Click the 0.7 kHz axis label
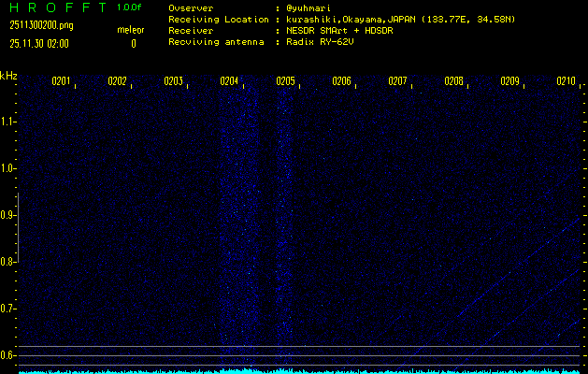The width and height of the screenshot is (588, 374). pyautogui.click(x=7, y=309)
